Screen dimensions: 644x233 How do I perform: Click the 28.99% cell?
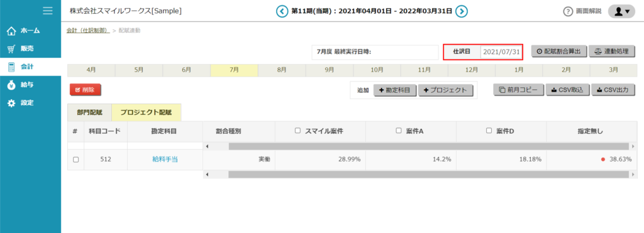coord(320,160)
